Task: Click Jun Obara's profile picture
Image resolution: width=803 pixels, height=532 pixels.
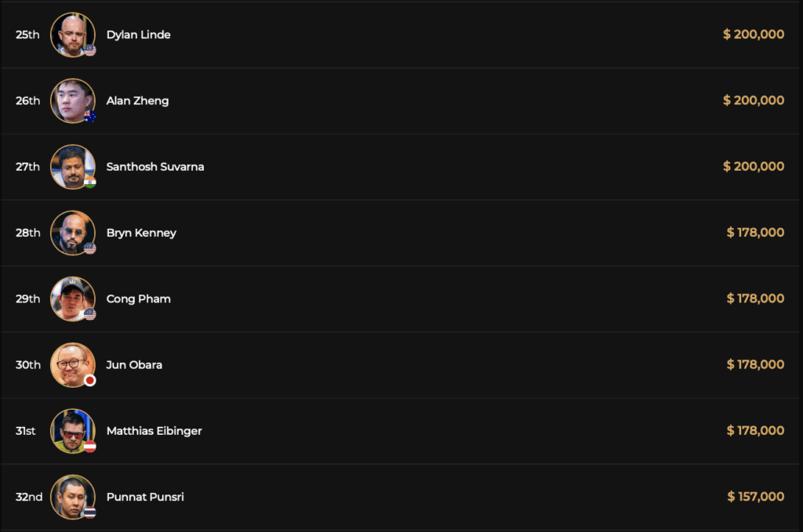Action: tap(72, 364)
